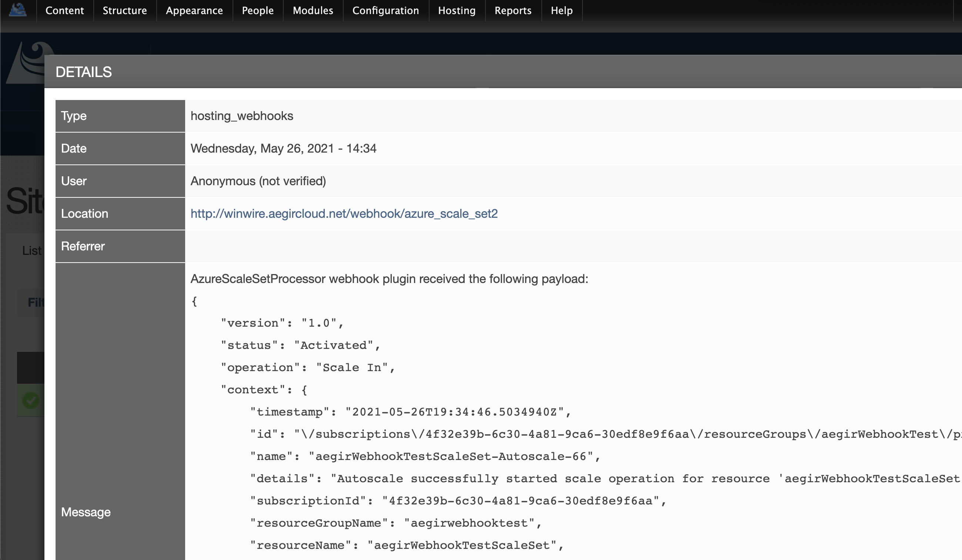Click the azure_scale_set2 webhook URL

click(x=344, y=213)
